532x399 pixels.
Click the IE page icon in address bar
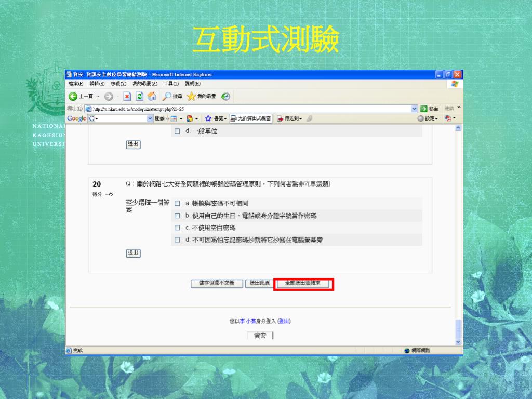88,109
